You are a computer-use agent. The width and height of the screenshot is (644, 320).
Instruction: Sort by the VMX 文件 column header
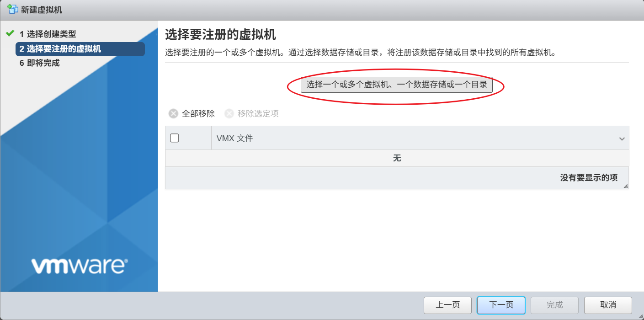[x=234, y=138]
